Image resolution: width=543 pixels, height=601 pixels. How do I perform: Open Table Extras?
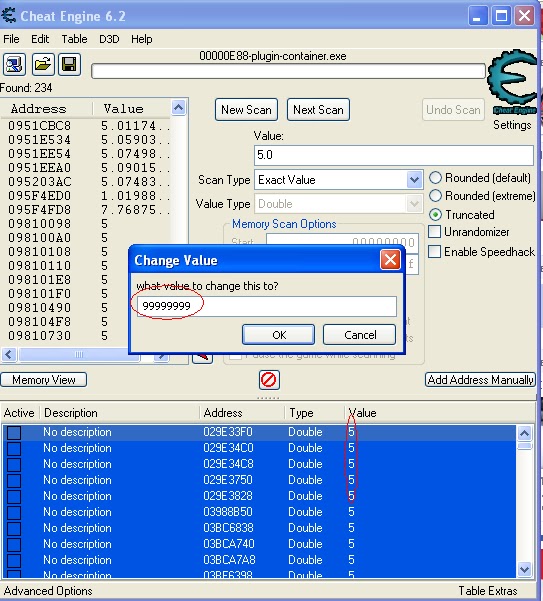pyautogui.click(x=488, y=591)
